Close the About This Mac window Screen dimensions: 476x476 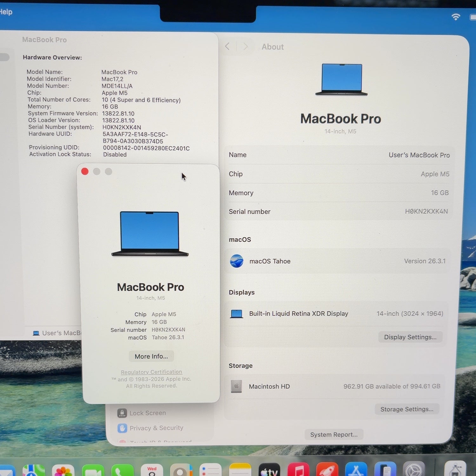tap(85, 171)
